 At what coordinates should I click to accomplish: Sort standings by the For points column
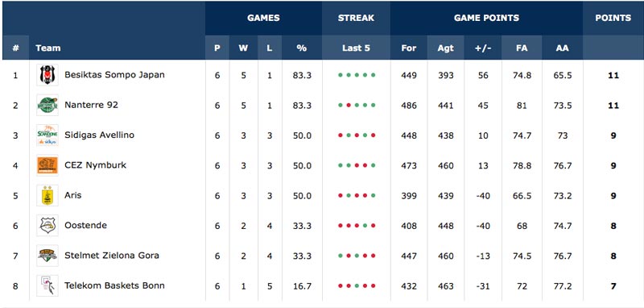[x=409, y=48]
